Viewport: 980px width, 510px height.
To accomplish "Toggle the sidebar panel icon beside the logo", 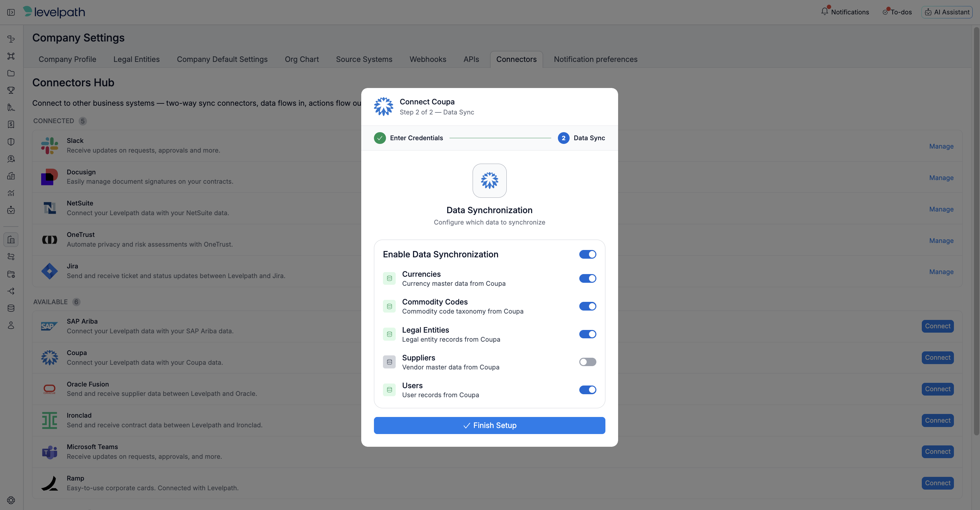I will tap(11, 12).
